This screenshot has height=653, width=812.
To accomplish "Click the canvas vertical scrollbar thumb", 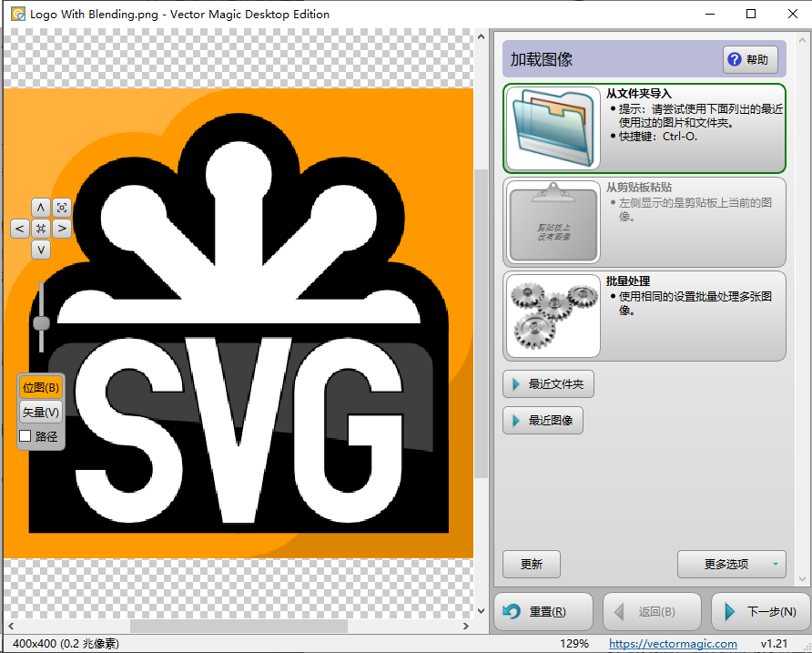I will pos(481,323).
